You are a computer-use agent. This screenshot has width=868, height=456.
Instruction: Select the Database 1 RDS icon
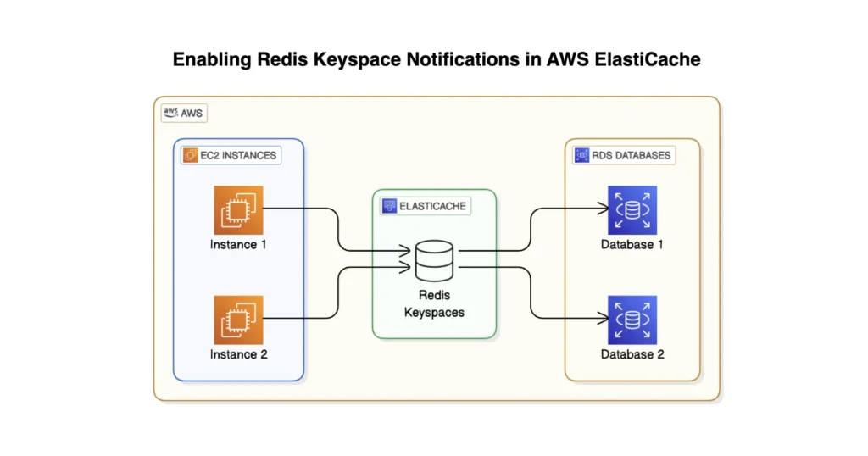[x=632, y=210]
